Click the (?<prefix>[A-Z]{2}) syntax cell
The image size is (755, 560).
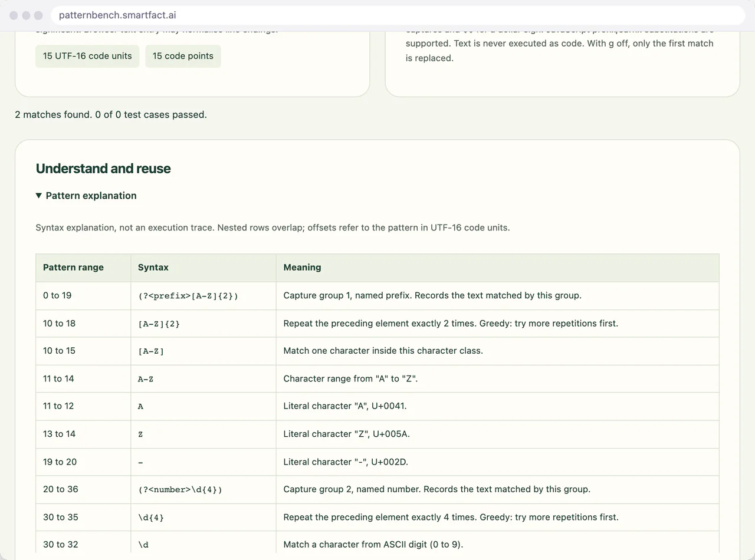coord(203,295)
